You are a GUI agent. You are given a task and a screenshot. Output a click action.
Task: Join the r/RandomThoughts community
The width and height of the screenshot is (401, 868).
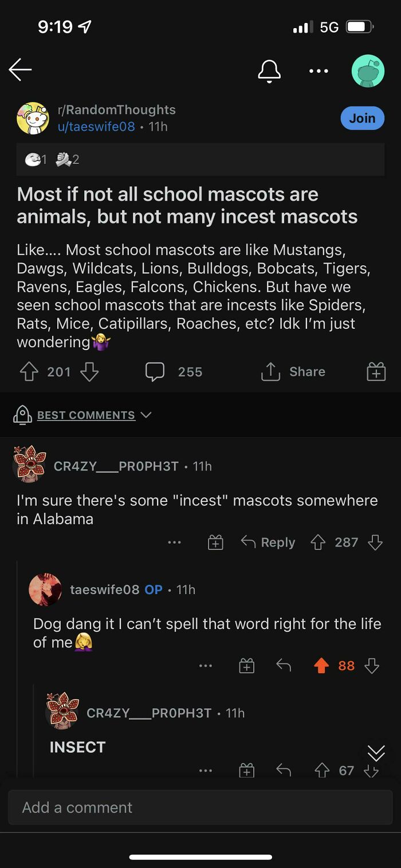pos(362,118)
